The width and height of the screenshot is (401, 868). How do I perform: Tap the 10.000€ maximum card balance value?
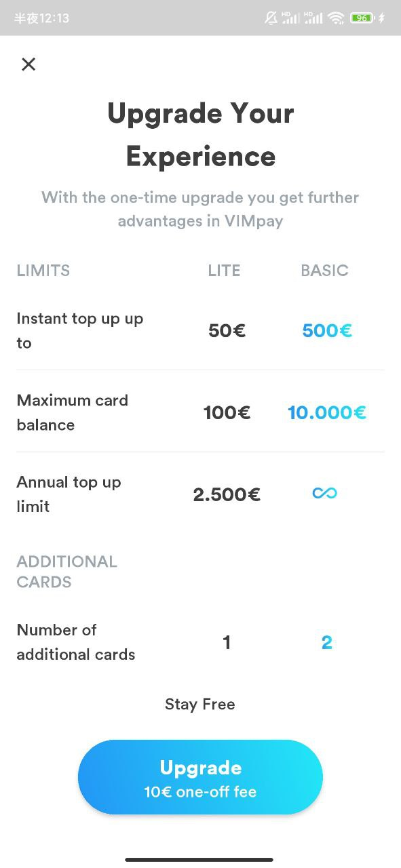(327, 412)
